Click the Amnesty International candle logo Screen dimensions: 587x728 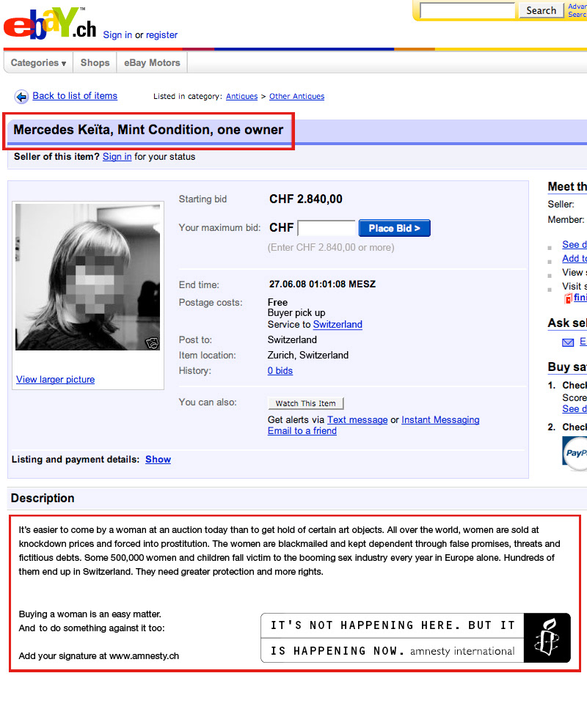547,638
